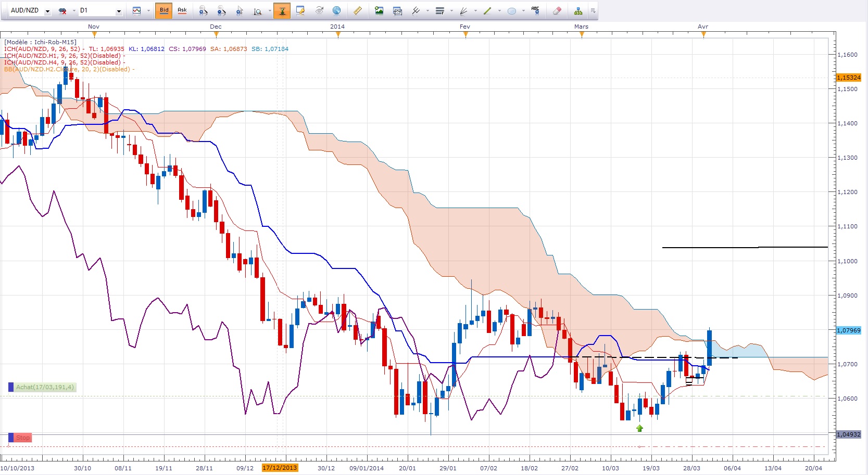Click the add image icon
The height and width of the screenshot is (475, 868).
[x=379, y=10]
